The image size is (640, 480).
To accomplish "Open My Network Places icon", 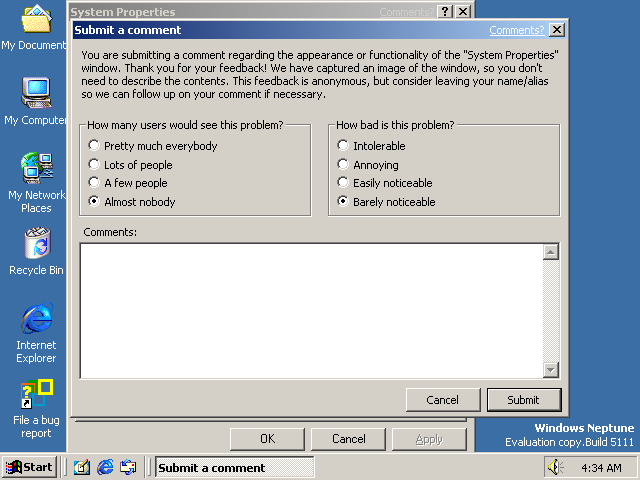I will tap(36, 168).
